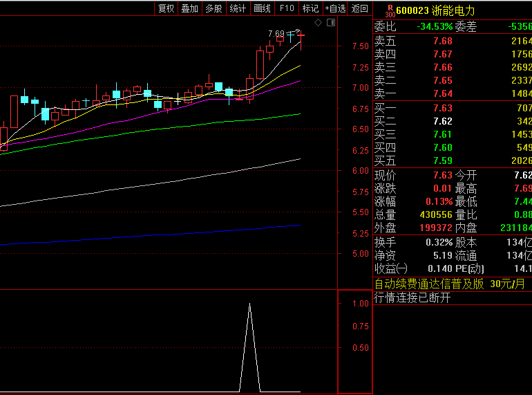Click the R300 badge beside stock code
The width and height of the screenshot is (532, 395).
click(390, 11)
